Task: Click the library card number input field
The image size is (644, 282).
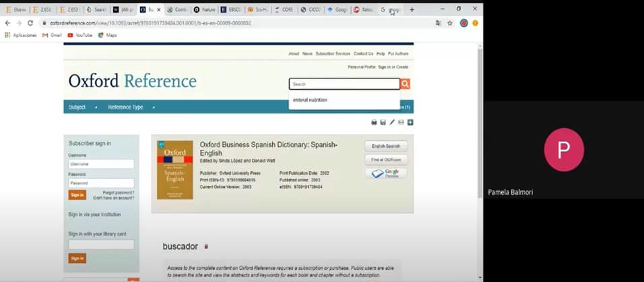Action: pyautogui.click(x=101, y=245)
